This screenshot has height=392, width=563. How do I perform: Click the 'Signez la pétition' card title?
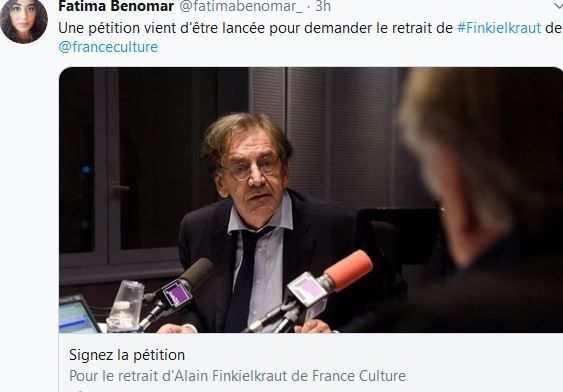pos(127,355)
